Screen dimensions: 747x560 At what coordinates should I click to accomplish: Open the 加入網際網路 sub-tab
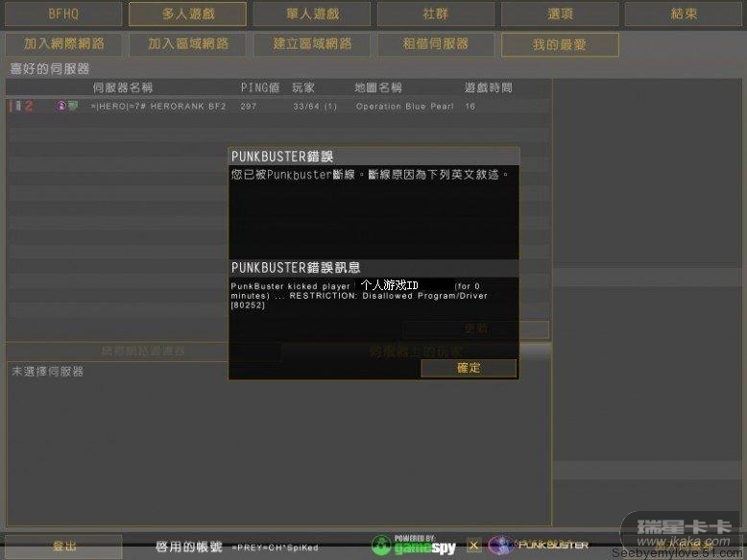click(63, 44)
